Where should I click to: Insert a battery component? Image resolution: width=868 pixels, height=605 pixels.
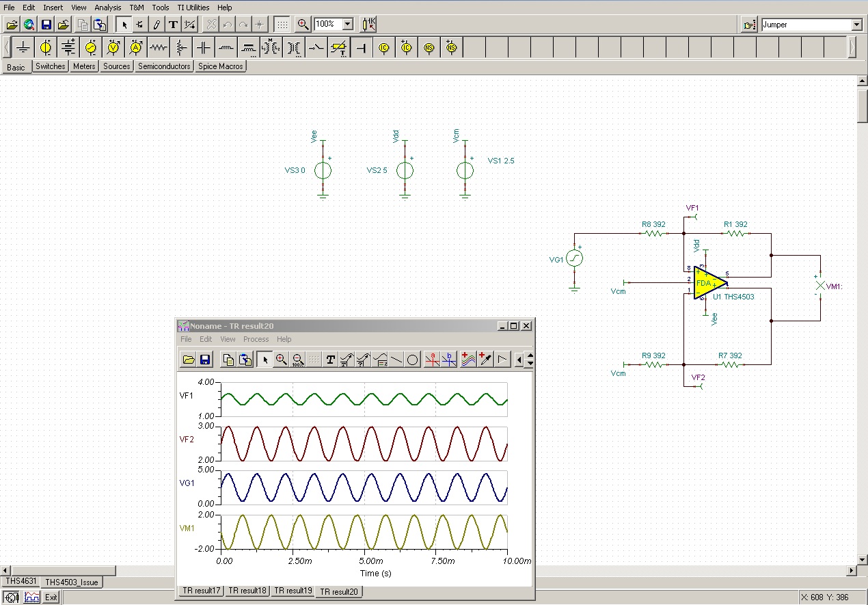[68, 48]
